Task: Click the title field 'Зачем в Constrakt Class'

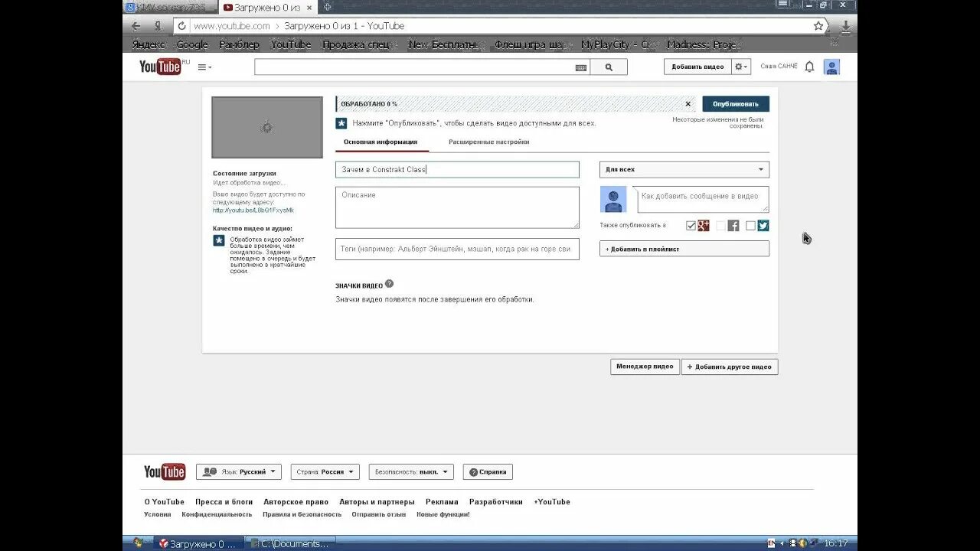Action: tap(457, 170)
